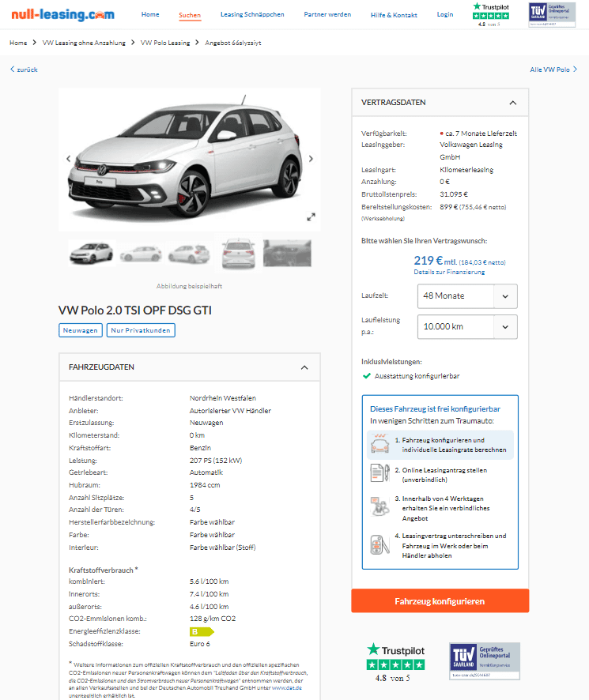589x700 pixels.
Task: Click the main VW Polo GTI image
Action: [190, 160]
